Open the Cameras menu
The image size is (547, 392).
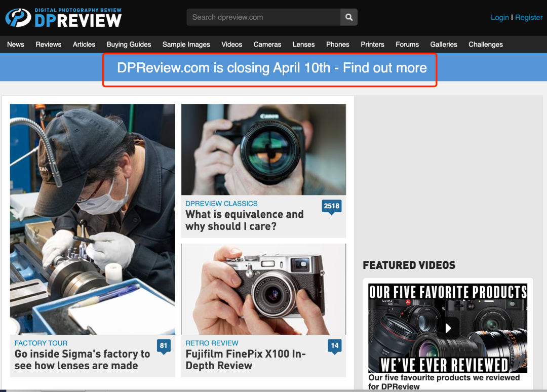(267, 44)
